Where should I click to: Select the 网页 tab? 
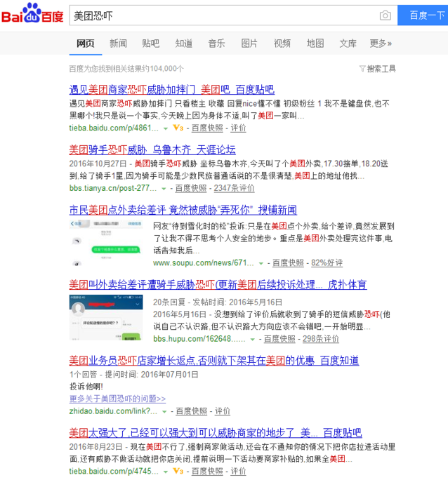tap(86, 44)
